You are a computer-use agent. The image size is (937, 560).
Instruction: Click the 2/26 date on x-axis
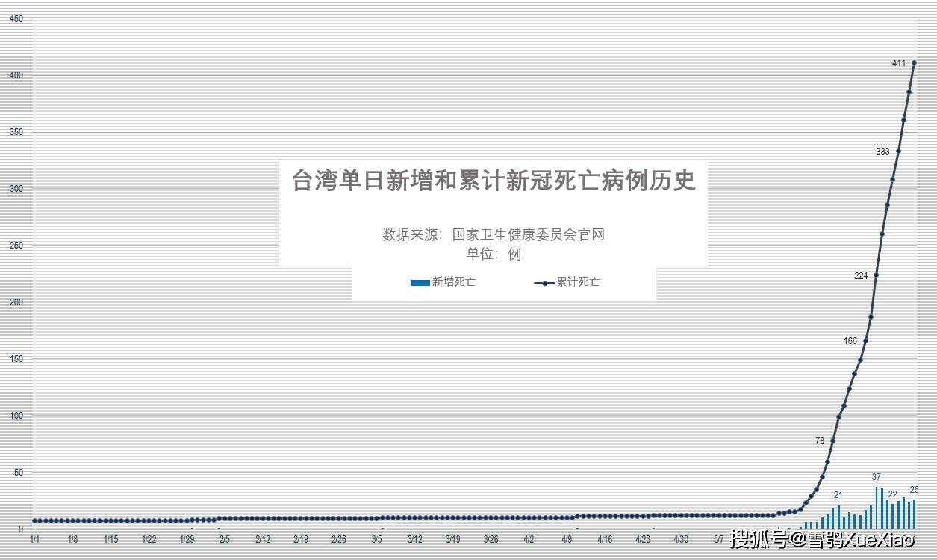[339, 539]
